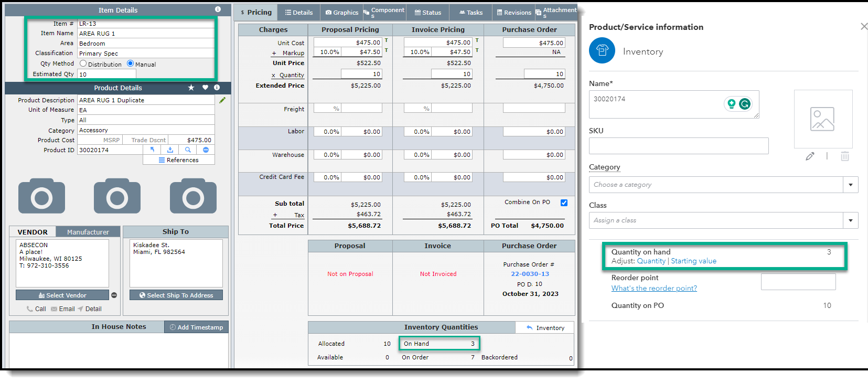Click the blue minus remove icon beside Product ID
Viewport: 868px width, 383px height.
coord(206,150)
